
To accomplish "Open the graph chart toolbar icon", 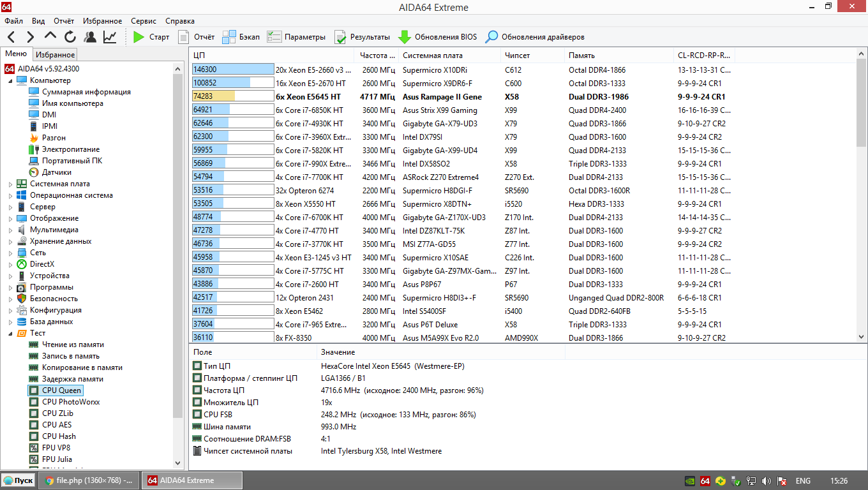I will click(x=110, y=37).
